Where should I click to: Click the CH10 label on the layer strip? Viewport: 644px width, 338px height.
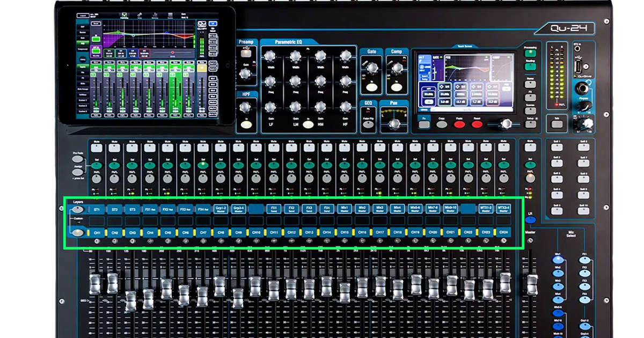click(x=256, y=232)
